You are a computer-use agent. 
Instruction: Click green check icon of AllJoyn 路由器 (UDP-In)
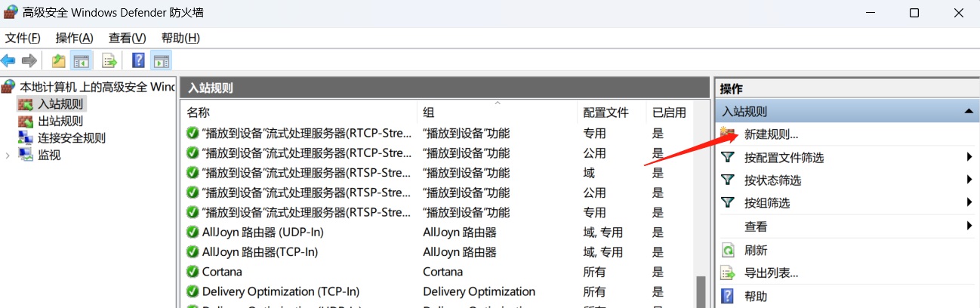pyautogui.click(x=193, y=232)
